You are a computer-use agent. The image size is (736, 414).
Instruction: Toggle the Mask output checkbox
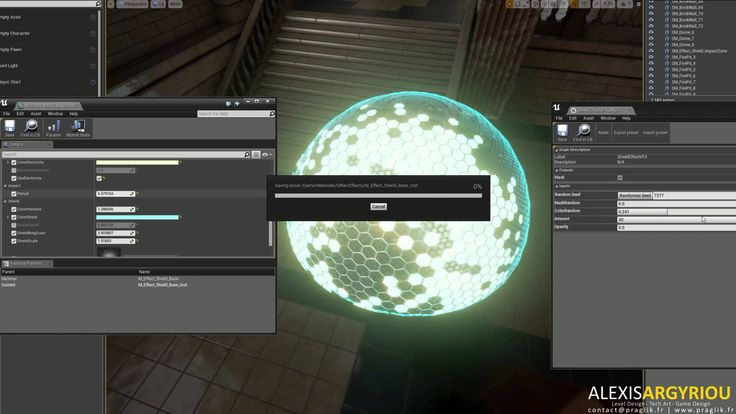click(620, 177)
